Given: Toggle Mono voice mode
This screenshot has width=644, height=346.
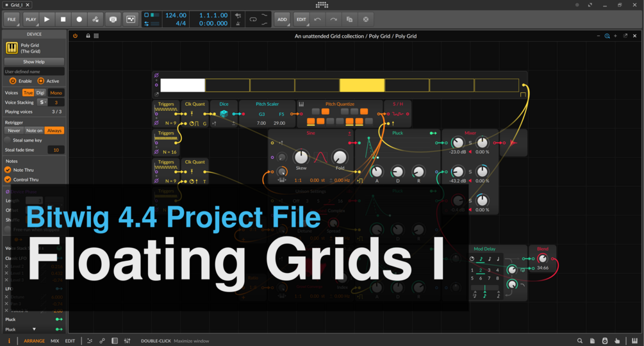Looking at the screenshot, I should 56,93.
